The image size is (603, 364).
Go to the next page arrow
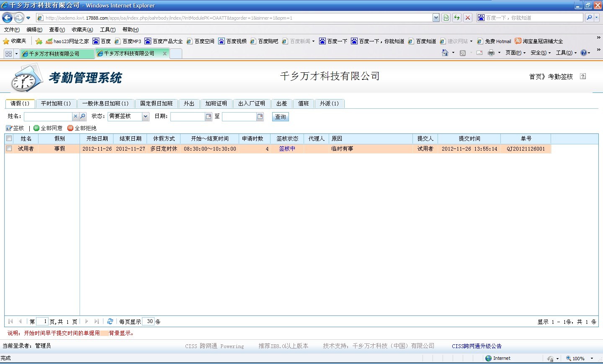coord(87,321)
